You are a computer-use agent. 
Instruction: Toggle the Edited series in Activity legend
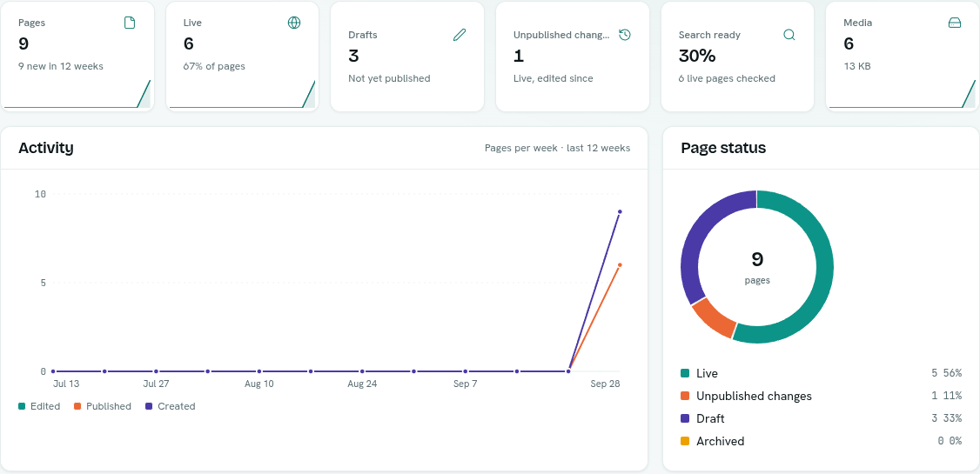(39, 406)
